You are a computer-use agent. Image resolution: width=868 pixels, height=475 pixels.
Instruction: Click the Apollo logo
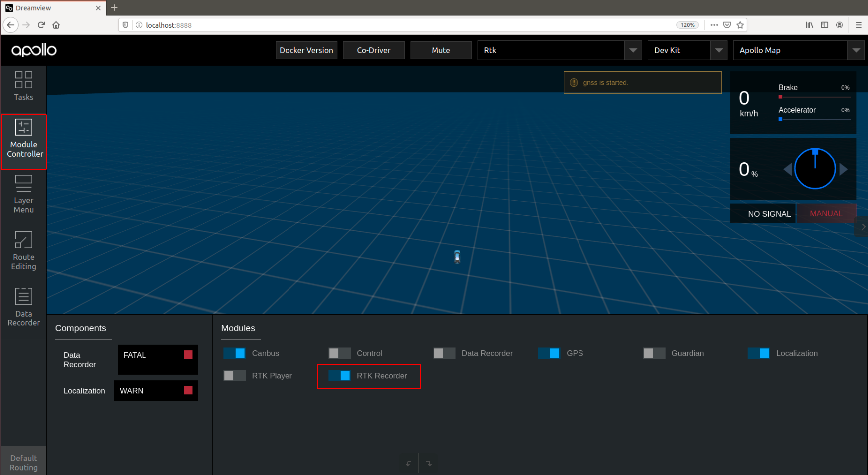(x=34, y=50)
